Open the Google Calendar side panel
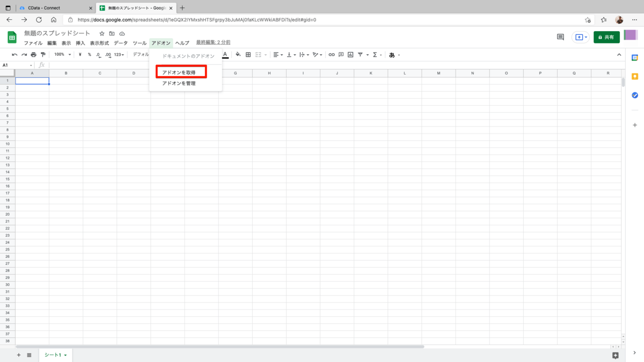The image size is (644, 362). pos(635,57)
